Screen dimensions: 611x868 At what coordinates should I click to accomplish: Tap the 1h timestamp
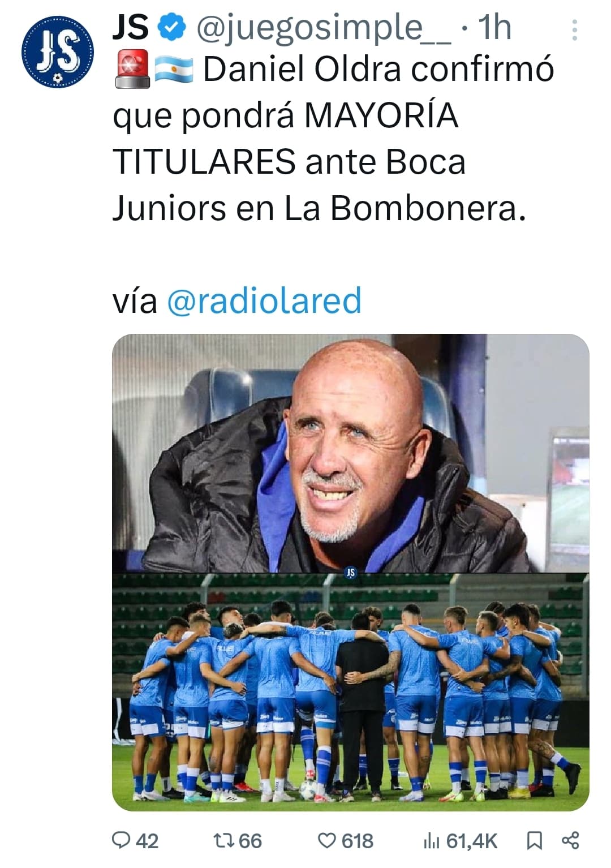(x=494, y=27)
